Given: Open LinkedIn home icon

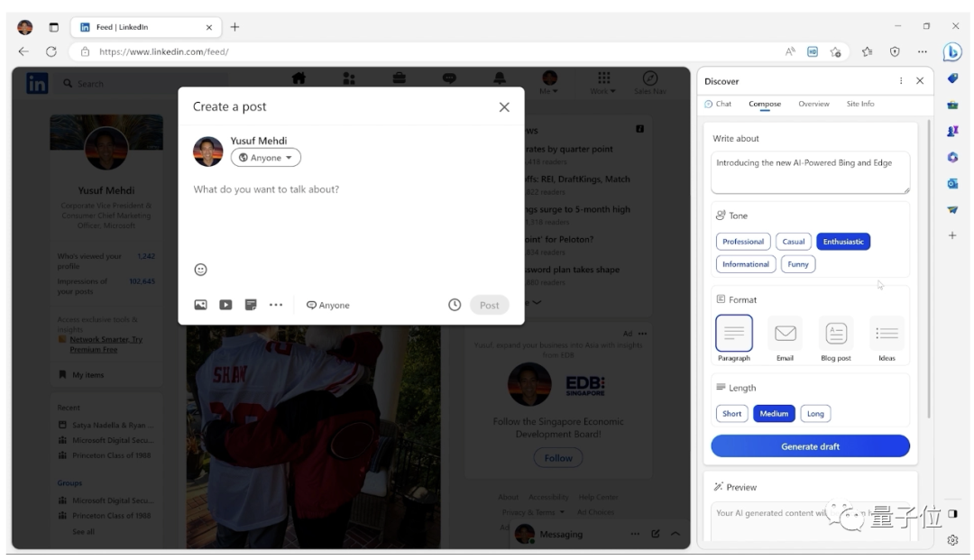Looking at the screenshot, I should pyautogui.click(x=299, y=78).
